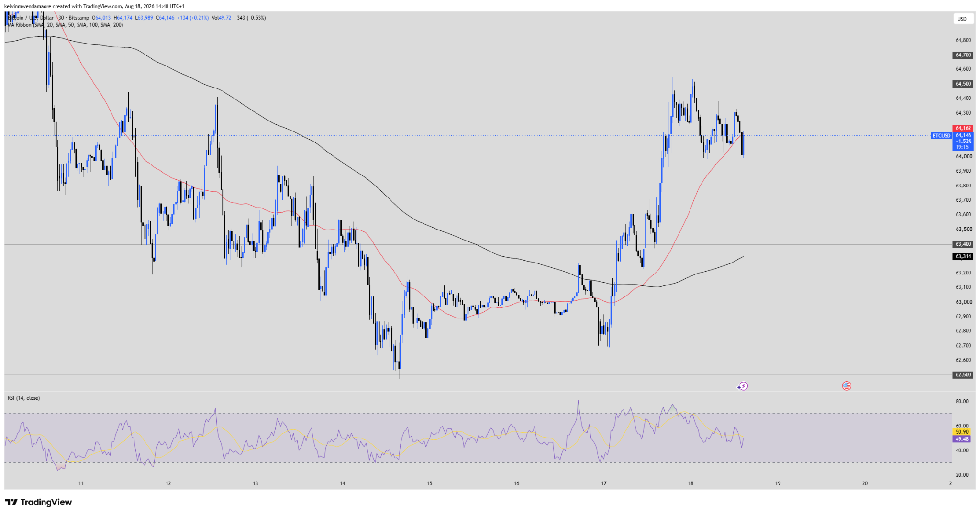The image size is (980, 515).
Task: Click the date label 20 on time axis
Action: tap(865, 483)
